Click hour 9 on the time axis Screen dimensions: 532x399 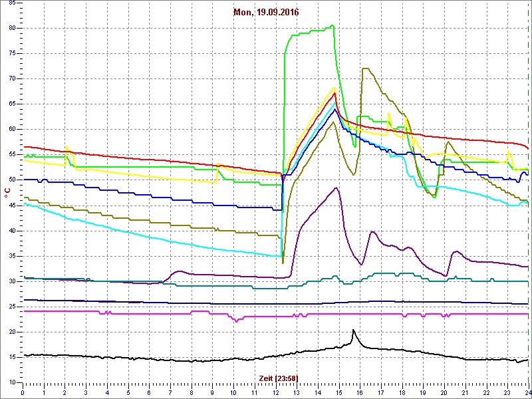coord(212,392)
